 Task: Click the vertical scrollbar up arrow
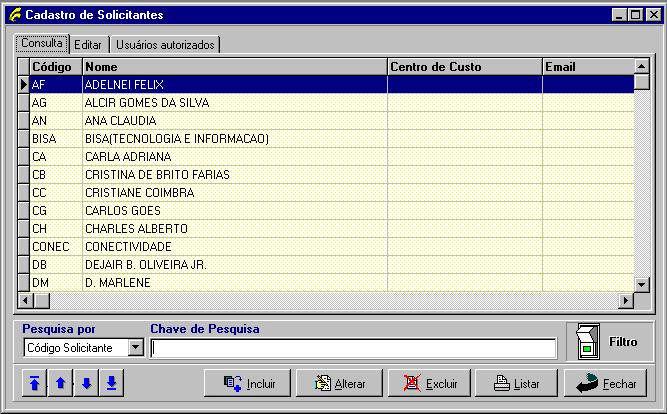coord(641,66)
